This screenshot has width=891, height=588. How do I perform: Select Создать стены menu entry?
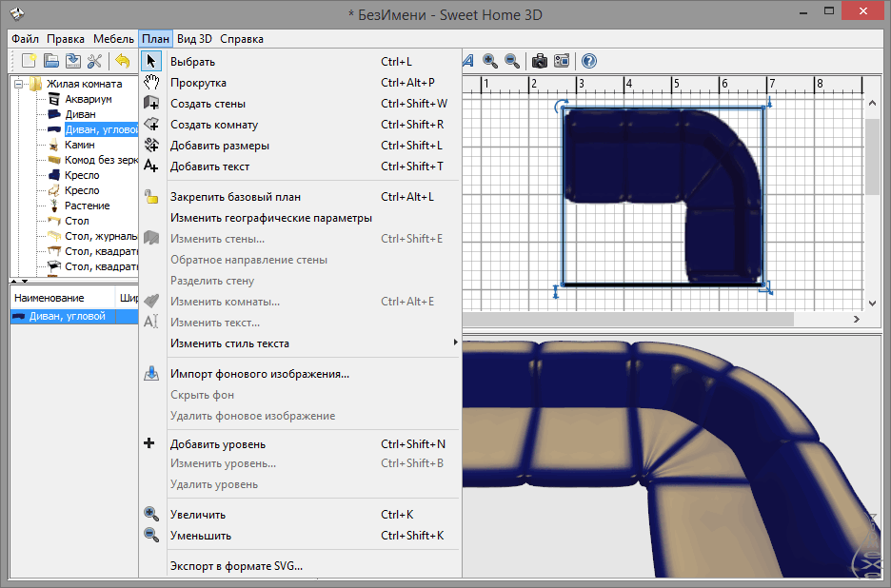300,104
